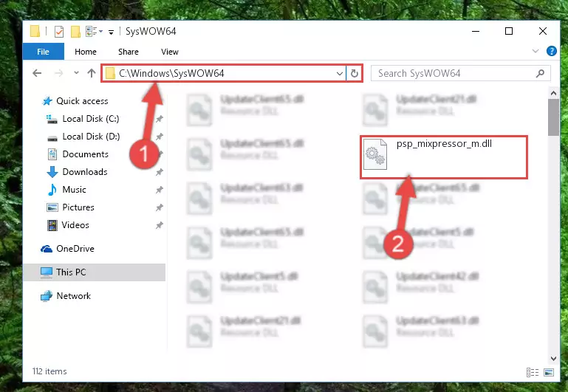Select This PC in the navigation pane

(95, 272)
